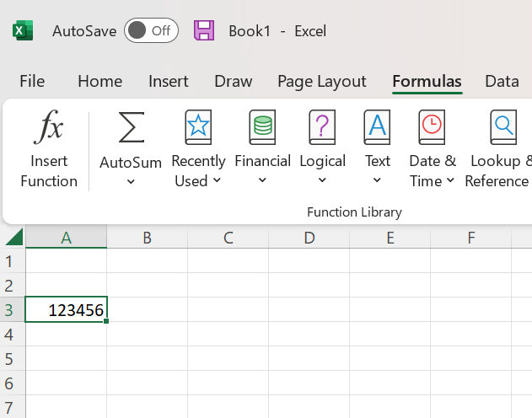The width and height of the screenshot is (532, 418).
Task: Click the Logical functions question mark icon
Action: (322, 127)
